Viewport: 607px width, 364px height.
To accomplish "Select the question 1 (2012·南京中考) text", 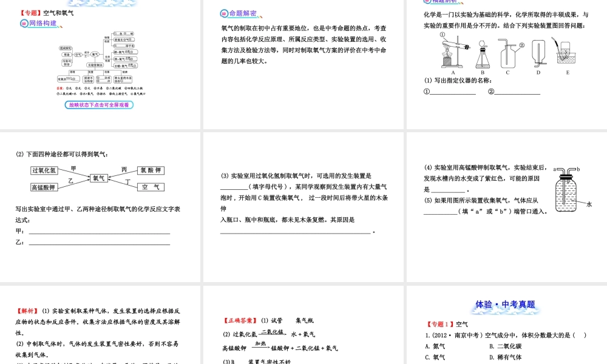I will (x=506, y=335).
